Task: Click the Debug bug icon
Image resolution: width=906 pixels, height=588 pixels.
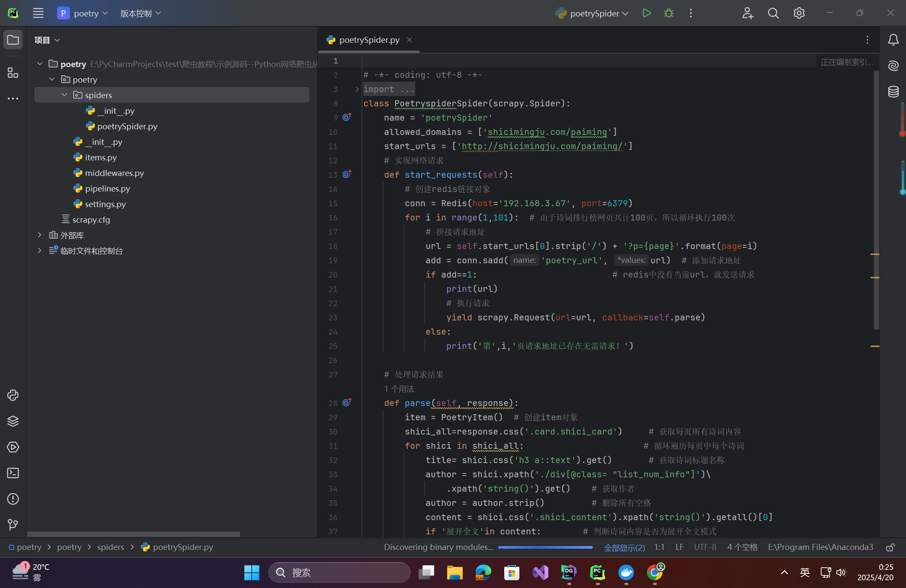Action: point(669,13)
